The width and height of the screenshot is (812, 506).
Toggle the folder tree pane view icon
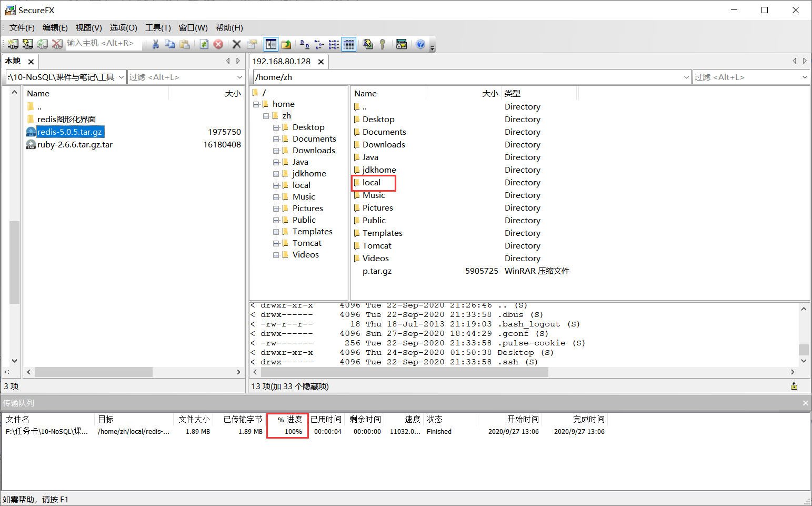271,44
